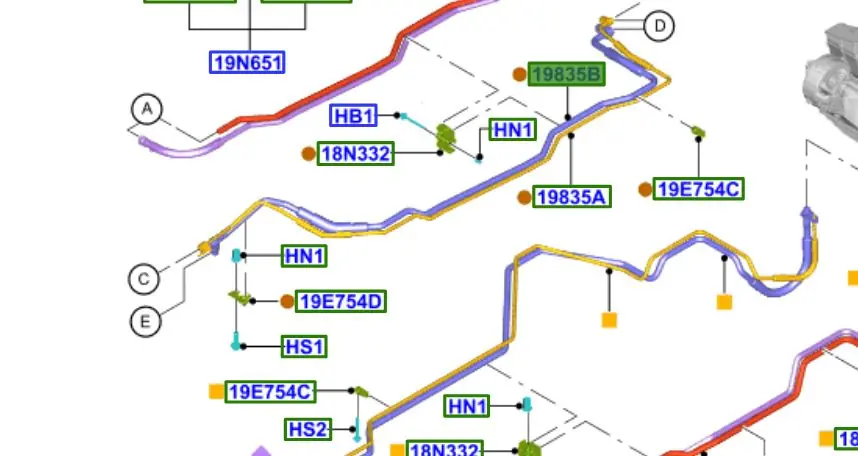Click the HB1 hardware label
Viewport: 858px width, 456px height.
(x=353, y=116)
